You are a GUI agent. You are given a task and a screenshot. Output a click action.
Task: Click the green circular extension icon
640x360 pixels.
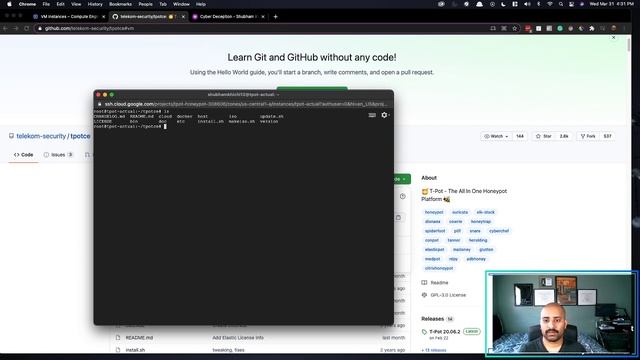(560, 28)
